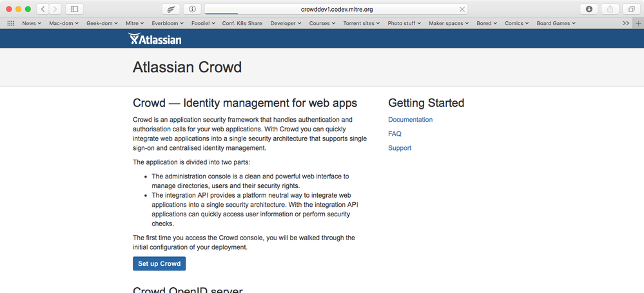Show all tabs overview
This screenshot has width=644, height=293.
[632, 9]
